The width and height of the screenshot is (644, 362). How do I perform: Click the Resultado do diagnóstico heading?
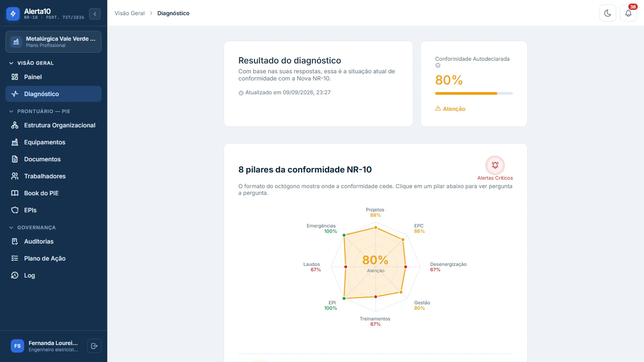coord(290,60)
